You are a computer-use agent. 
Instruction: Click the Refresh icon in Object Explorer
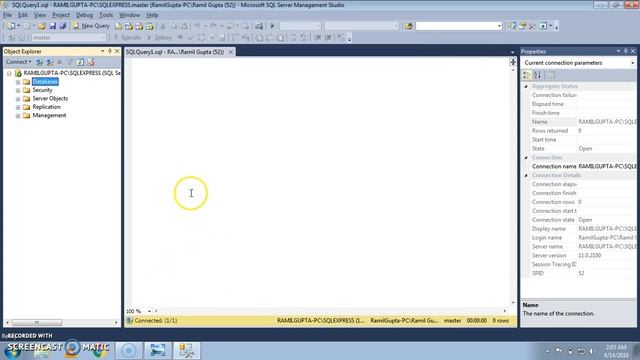(80, 62)
